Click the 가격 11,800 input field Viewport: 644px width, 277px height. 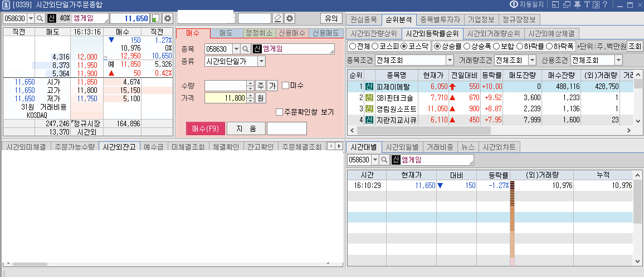click(226, 98)
